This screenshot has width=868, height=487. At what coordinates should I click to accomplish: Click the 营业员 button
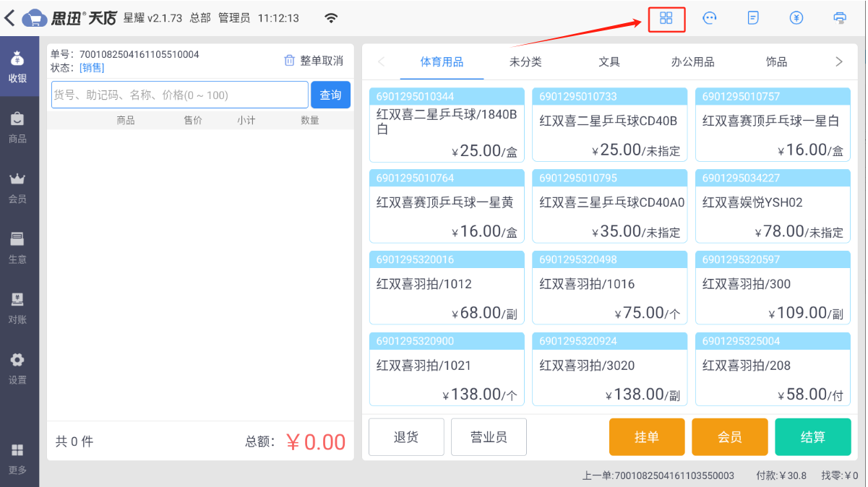(489, 437)
